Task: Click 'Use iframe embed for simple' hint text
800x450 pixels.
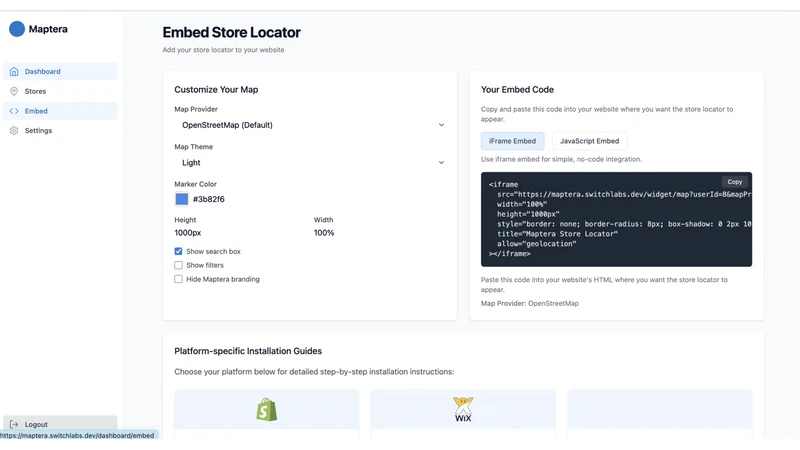Action: click(x=561, y=159)
